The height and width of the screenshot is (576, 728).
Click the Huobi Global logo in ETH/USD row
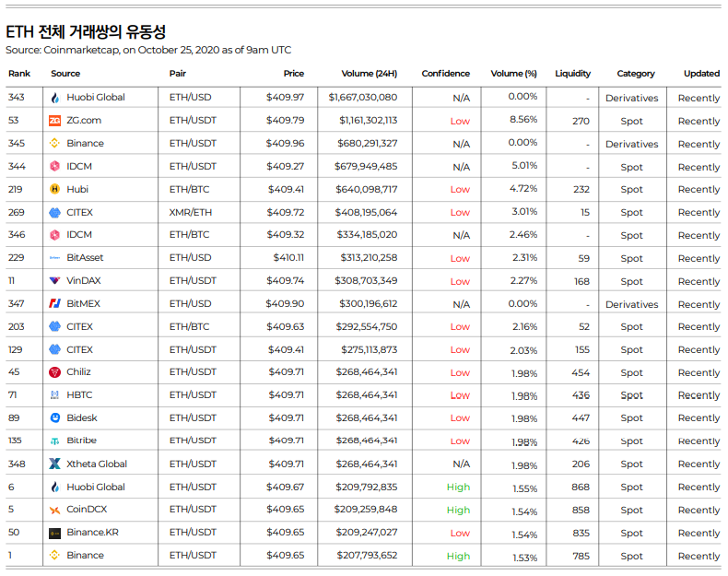pyautogui.click(x=54, y=98)
